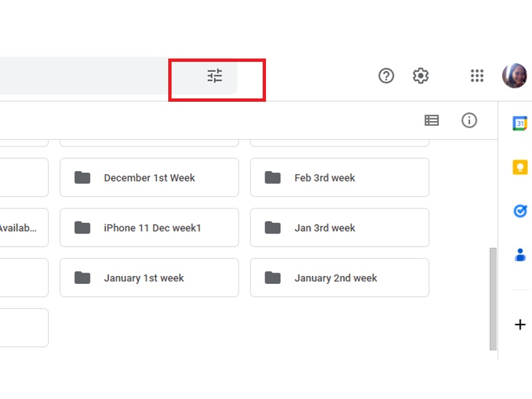Select the Feb 3rd week folder icon
Screen dimensions: 532x399
[273, 178]
